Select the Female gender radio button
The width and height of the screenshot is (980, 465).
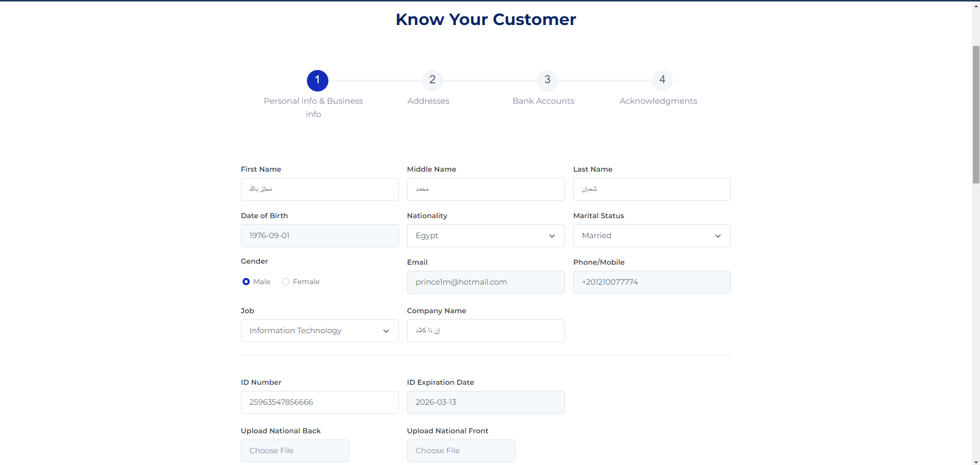point(286,282)
